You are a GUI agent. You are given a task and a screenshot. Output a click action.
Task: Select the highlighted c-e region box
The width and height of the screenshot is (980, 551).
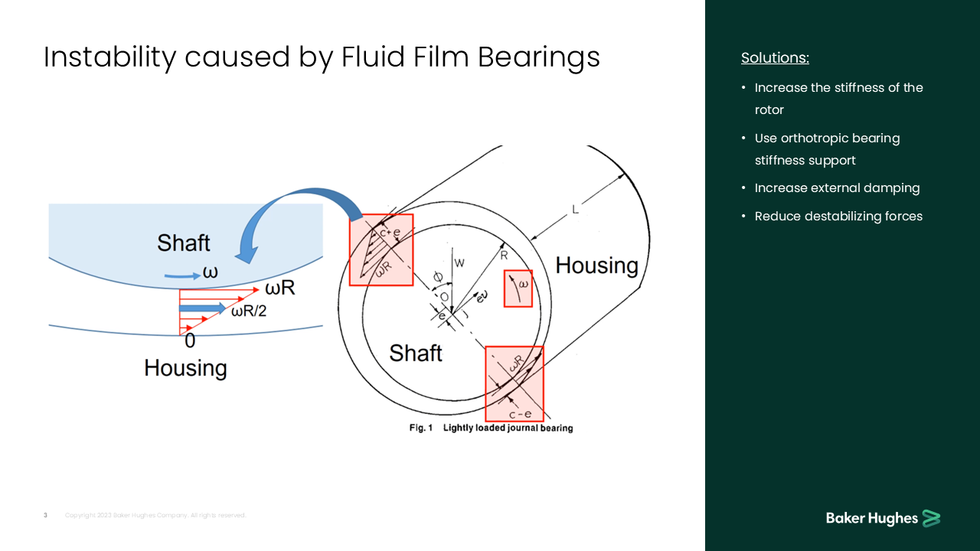click(x=514, y=384)
